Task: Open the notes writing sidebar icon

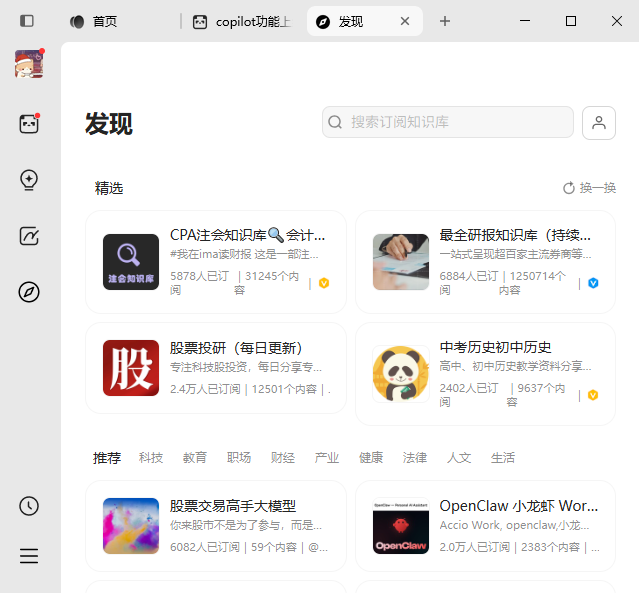Action: click(29, 236)
